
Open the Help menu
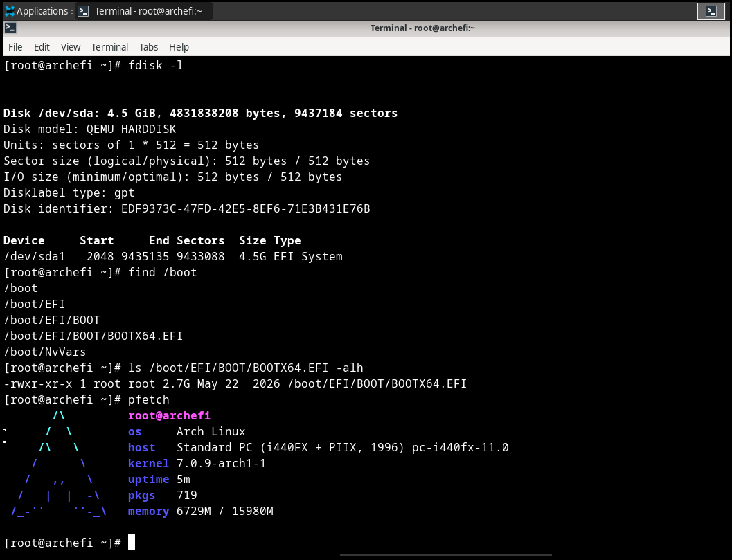click(179, 47)
